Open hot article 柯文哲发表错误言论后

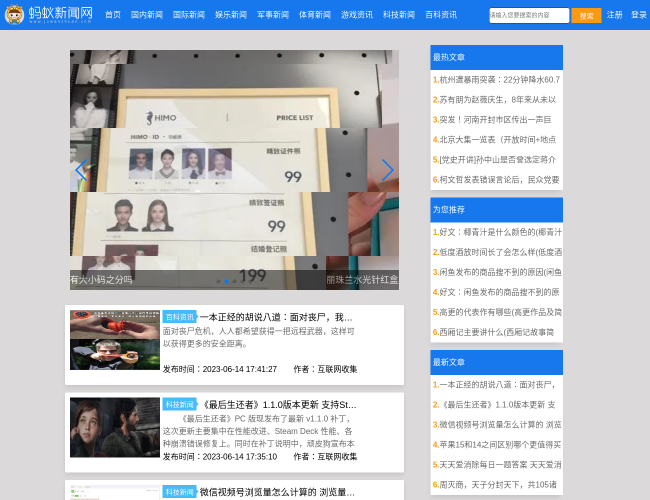497,180
